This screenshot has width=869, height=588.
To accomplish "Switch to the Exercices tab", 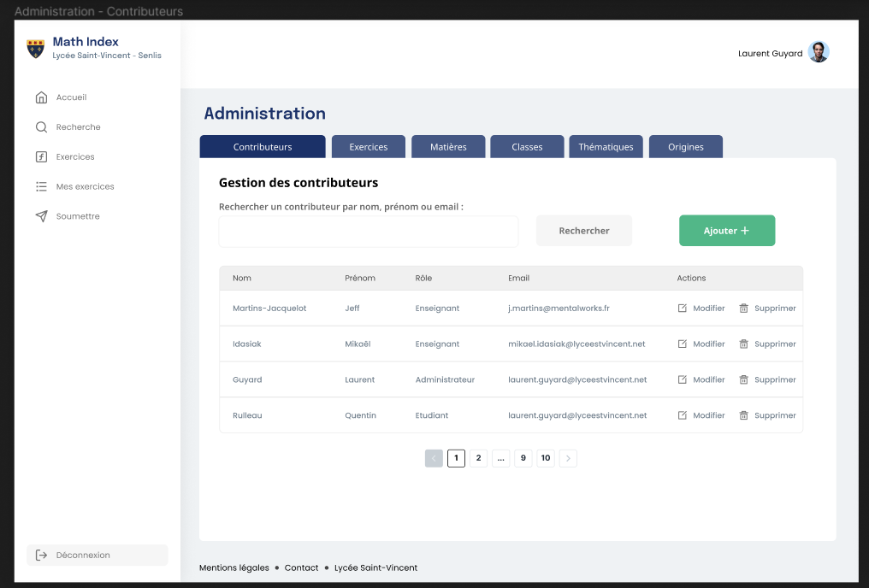I will click(x=369, y=147).
